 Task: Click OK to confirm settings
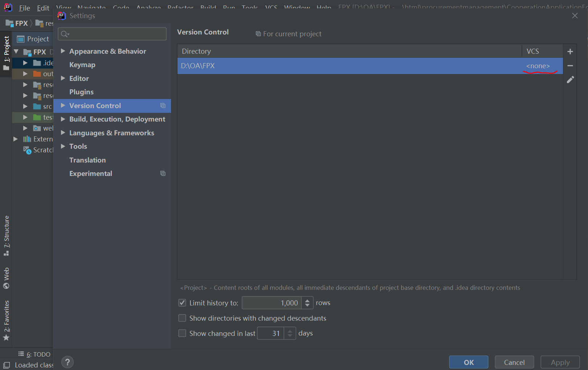click(469, 362)
